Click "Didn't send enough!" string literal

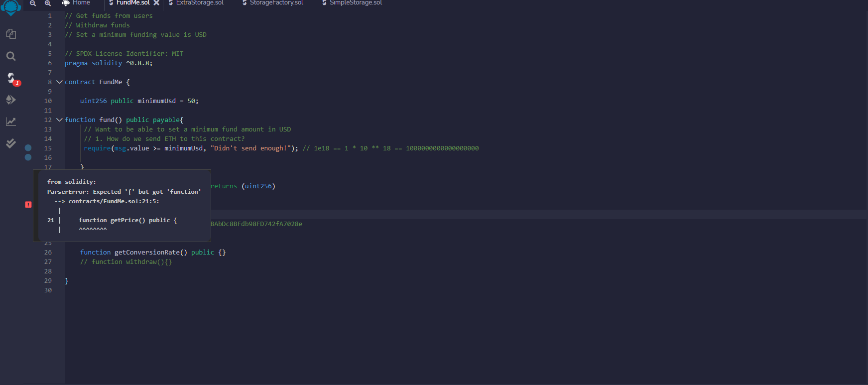pos(250,148)
